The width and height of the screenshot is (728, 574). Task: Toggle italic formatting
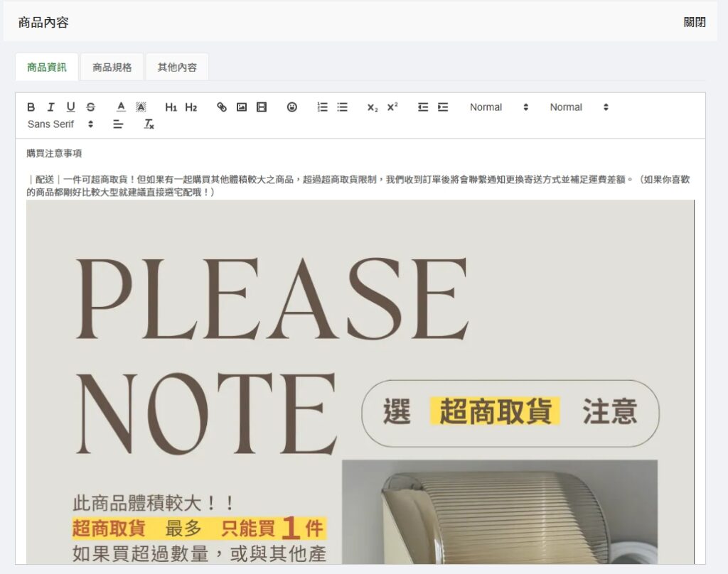click(x=50, y=107)
